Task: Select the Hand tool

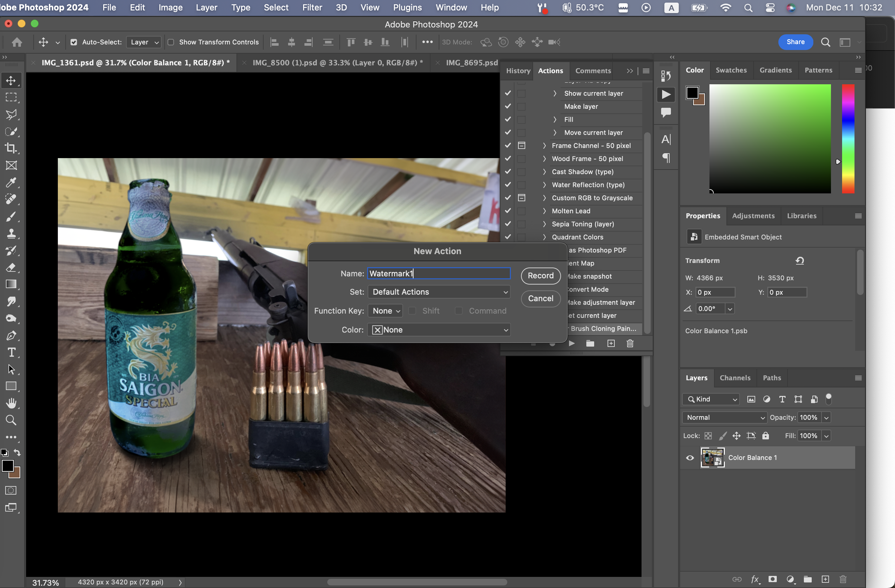Action: 11,403
